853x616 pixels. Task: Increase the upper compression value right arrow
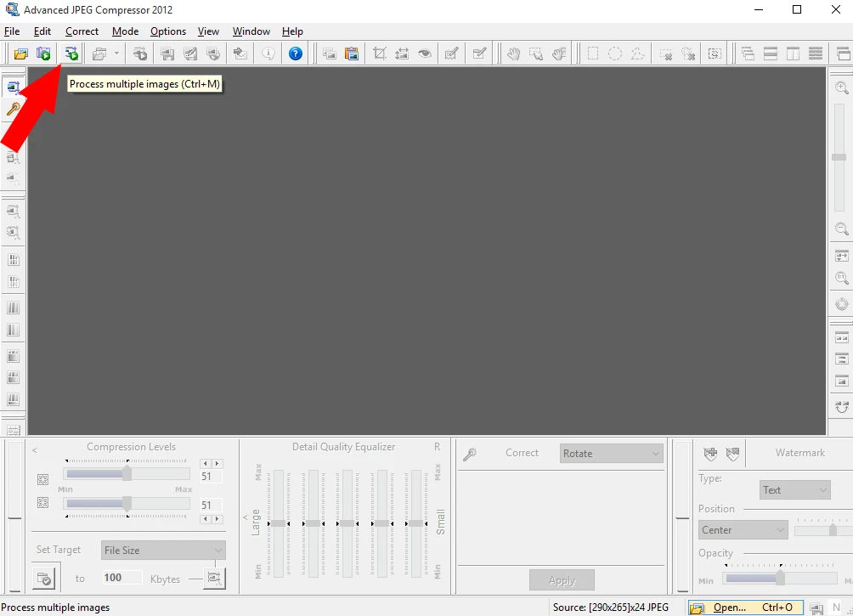(217, 464)
